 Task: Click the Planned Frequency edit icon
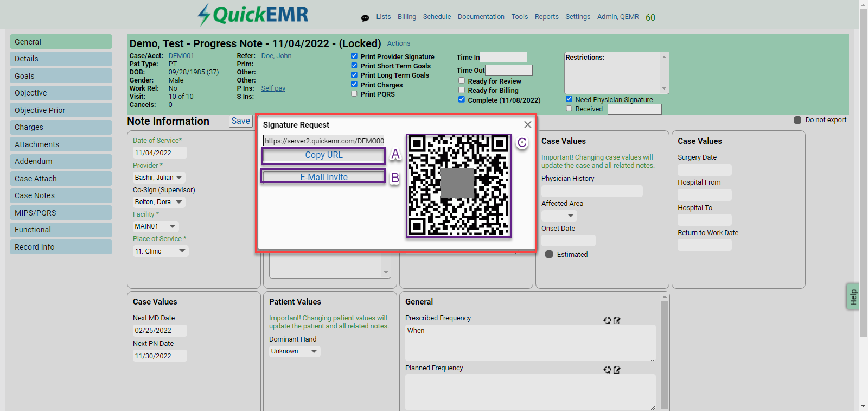pyautogui.click(x=617, y=370)
